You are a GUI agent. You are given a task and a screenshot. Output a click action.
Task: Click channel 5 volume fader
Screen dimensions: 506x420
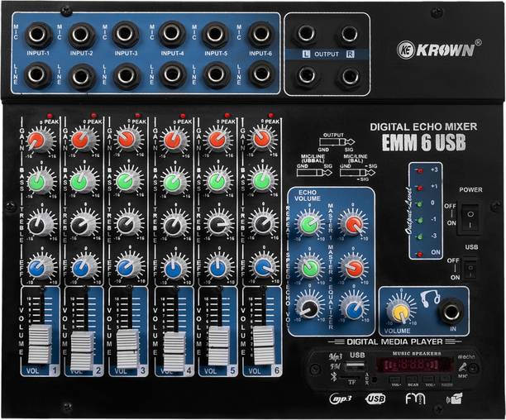point(219,346)
